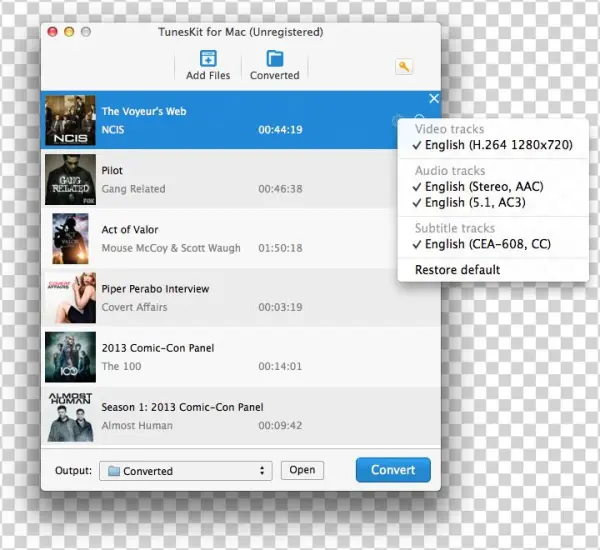Click Season 1: 2013 Comic-Con Panel title
600x550 pixels.
click(183, 407)
